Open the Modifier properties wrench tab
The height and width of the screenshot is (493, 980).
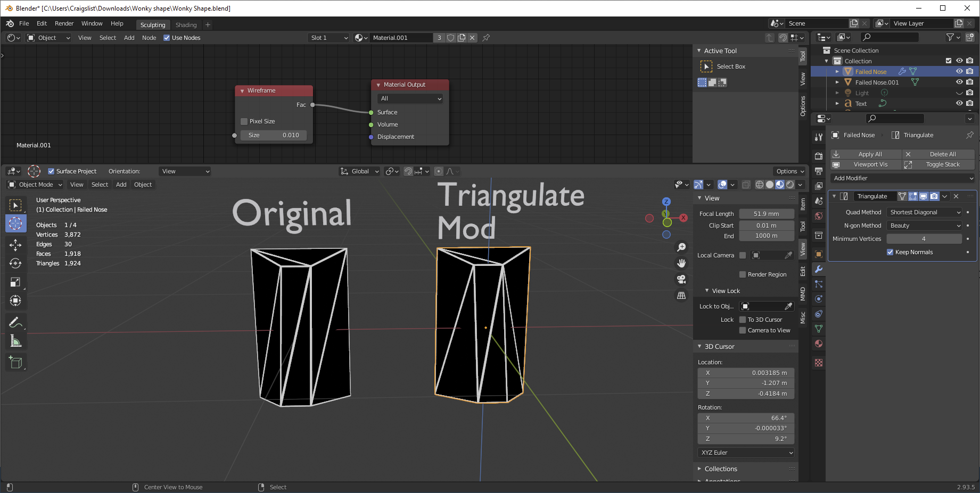819,269
